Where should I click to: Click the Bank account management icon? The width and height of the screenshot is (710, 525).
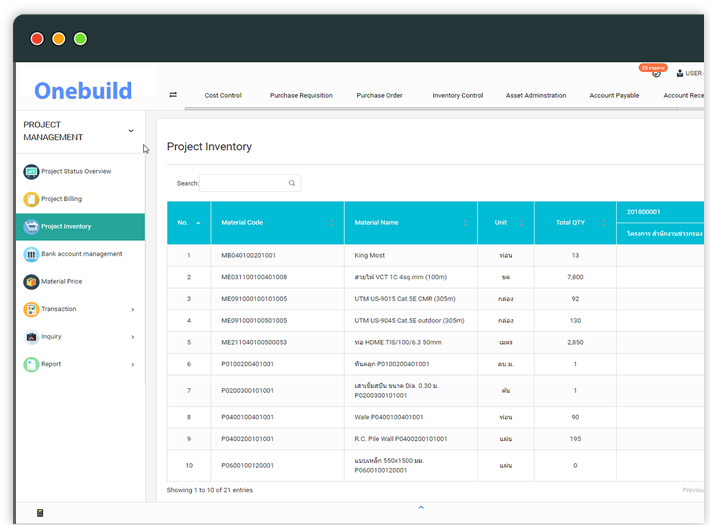(x=31, y=254)
